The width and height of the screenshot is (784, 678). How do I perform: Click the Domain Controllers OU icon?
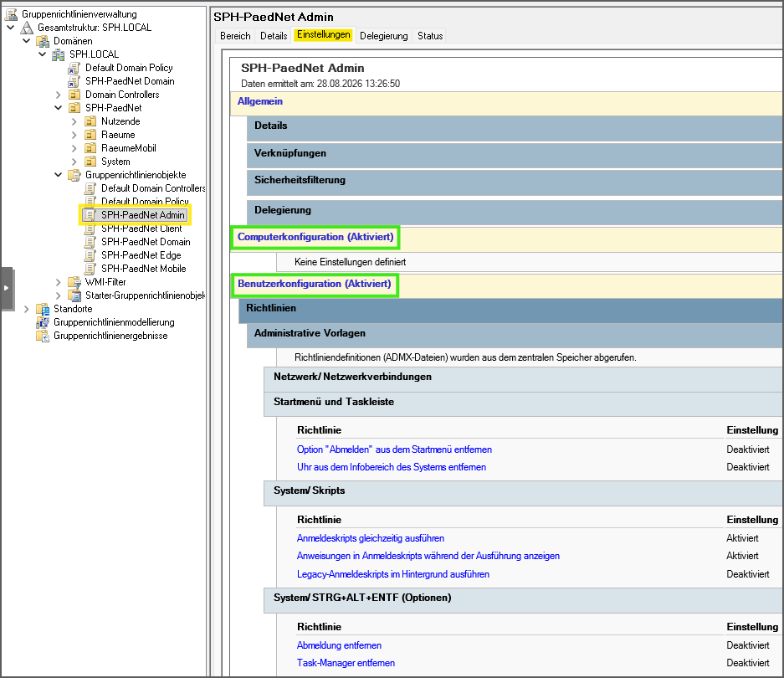(x=74, y=95)
